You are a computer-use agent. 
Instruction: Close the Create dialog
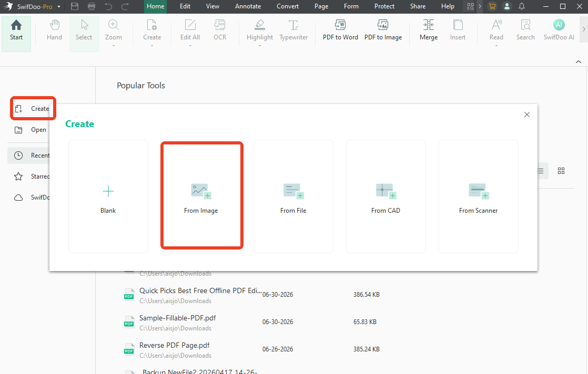tap(527, 115)
